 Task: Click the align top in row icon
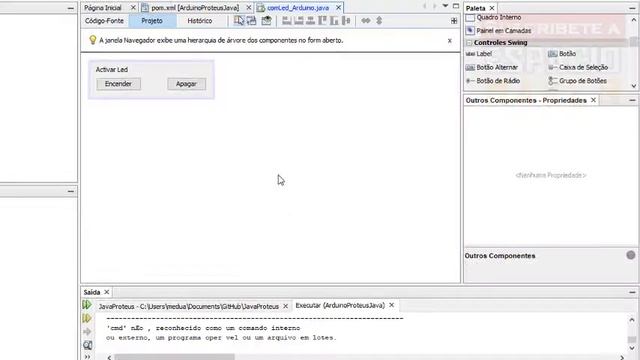click(x=322, y=20)
